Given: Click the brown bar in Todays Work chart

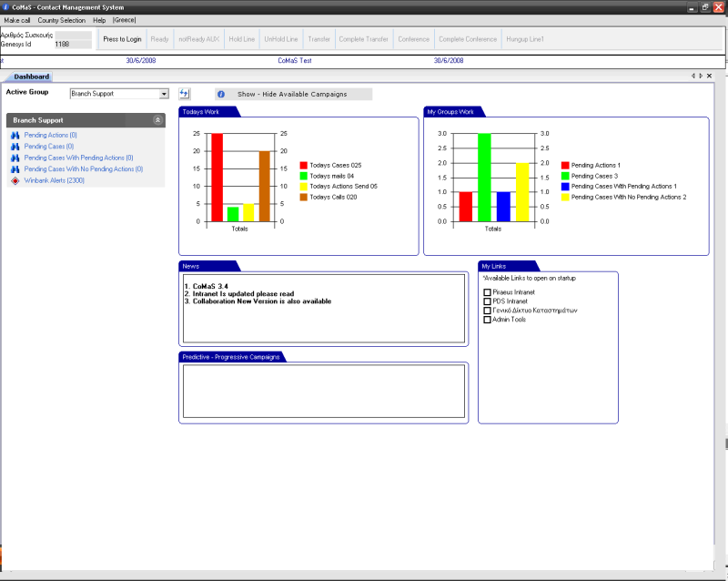Looking at the screenshot, I should point(265,187).
